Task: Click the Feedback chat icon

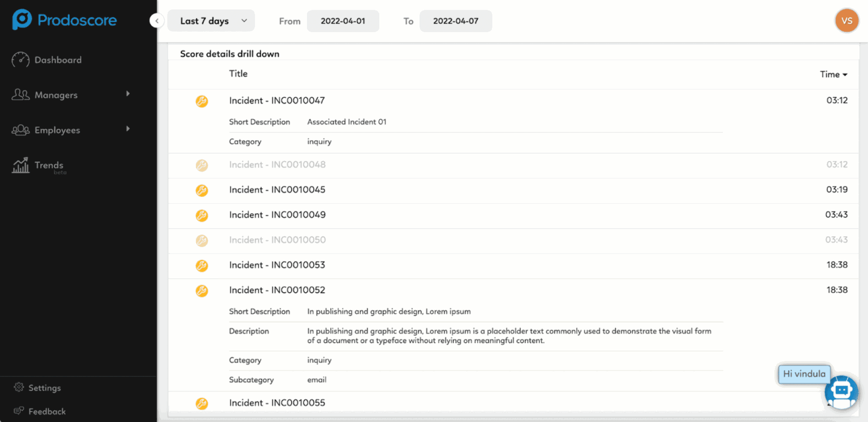Action: [19, 411]
